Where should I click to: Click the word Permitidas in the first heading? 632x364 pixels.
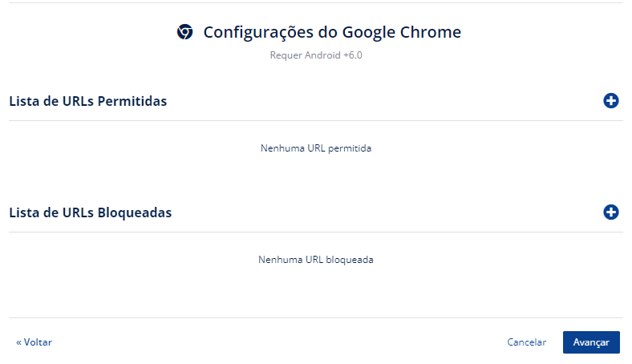(132, 101)
